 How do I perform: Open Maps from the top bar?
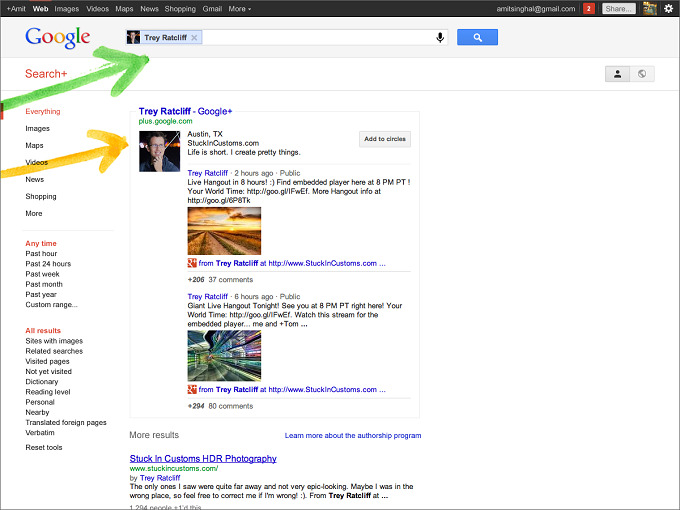point(124,9)
